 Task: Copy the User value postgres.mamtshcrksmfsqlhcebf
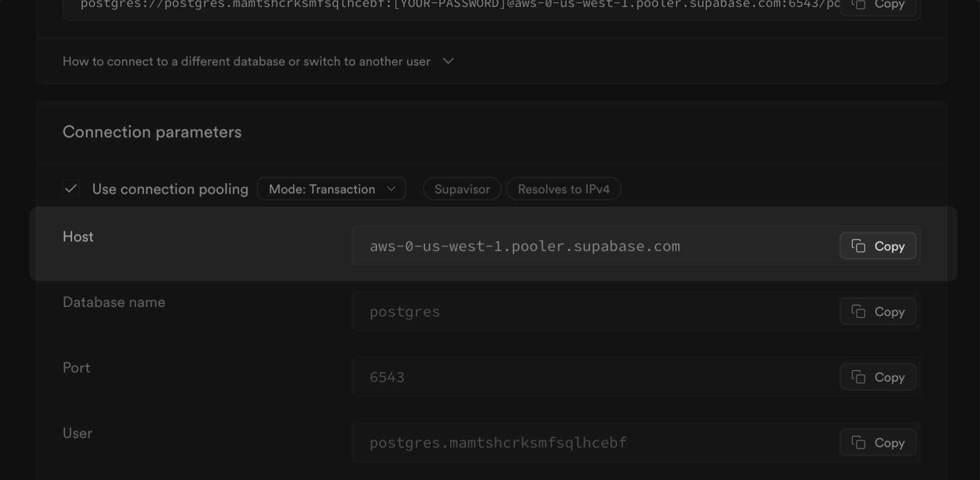tap(877, 443)
